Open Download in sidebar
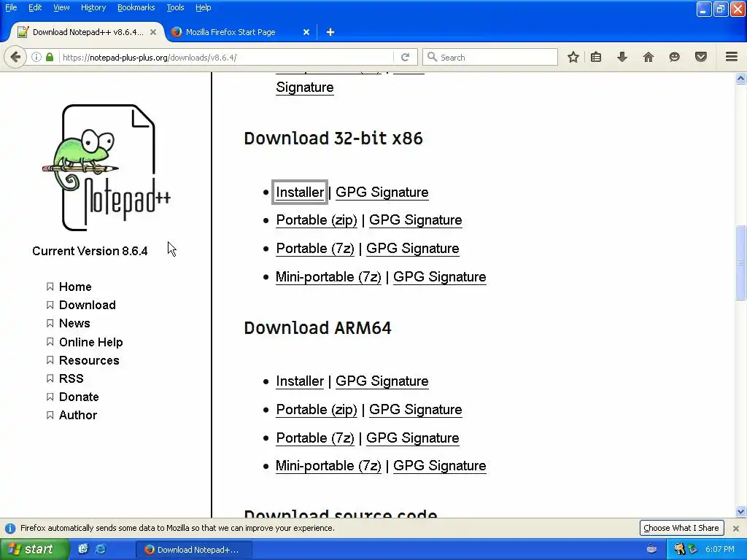 pyautogui.click(x=88, y=305)
